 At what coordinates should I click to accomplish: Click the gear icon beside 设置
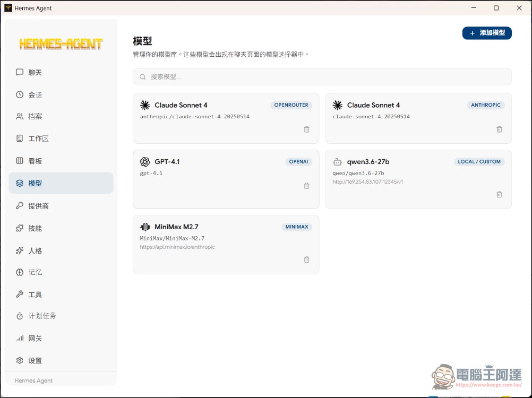pyautogui.click(x=20, y=360)
